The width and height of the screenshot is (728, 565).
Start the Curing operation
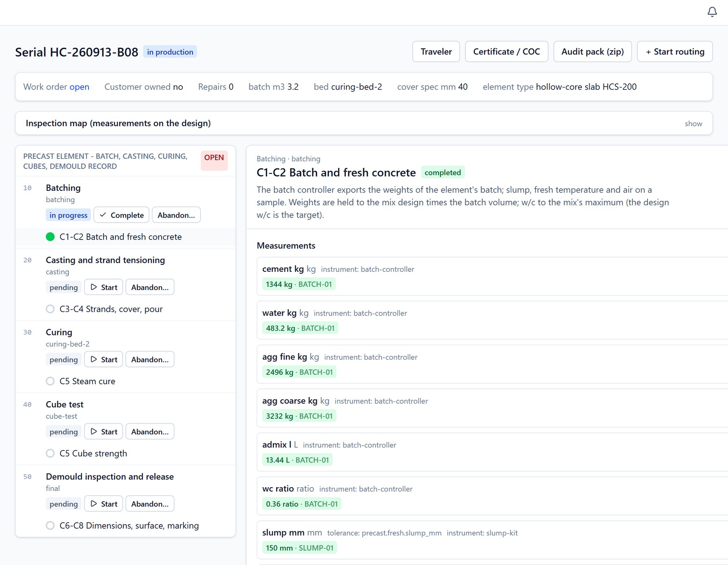pyautogui.click(x=104, y=360)
